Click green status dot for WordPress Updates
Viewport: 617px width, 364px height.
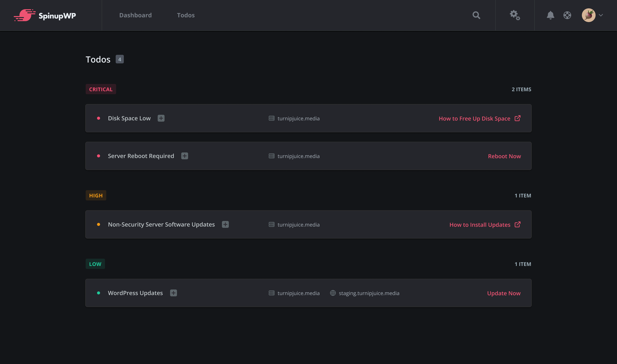tap(98, 293)
